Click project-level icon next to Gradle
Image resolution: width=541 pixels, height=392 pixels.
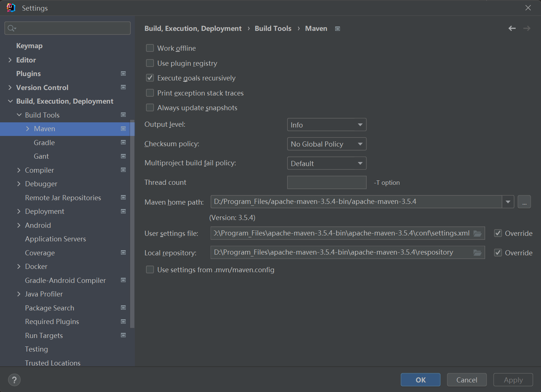[x=123, y=142]
